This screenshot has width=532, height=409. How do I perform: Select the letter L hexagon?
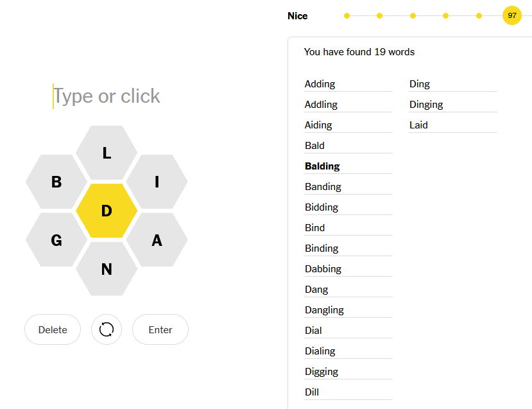(x=107, y=153)
